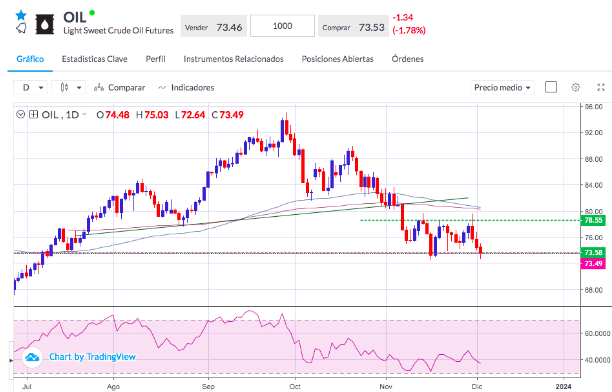
Task: Expand the 1D legend dropdown arrow
Action: (84, 115)
